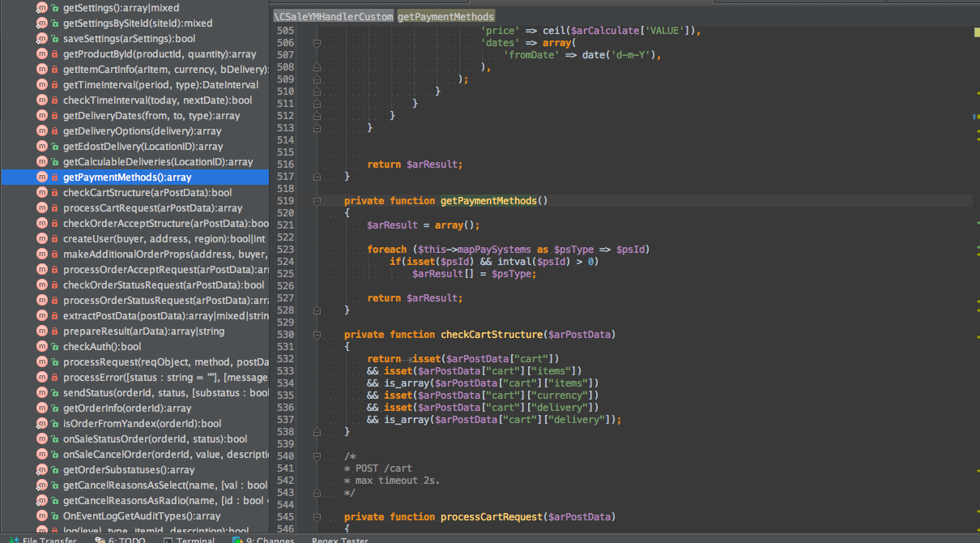
Task: Click the getPaymentMethods breadcrumb
Action: click(445, 16)
